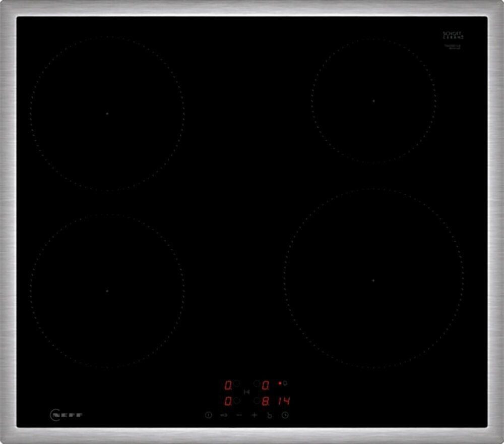504x444 pixels.
Task: Select the front right cooking zone symbol
Action: point(257,401)
